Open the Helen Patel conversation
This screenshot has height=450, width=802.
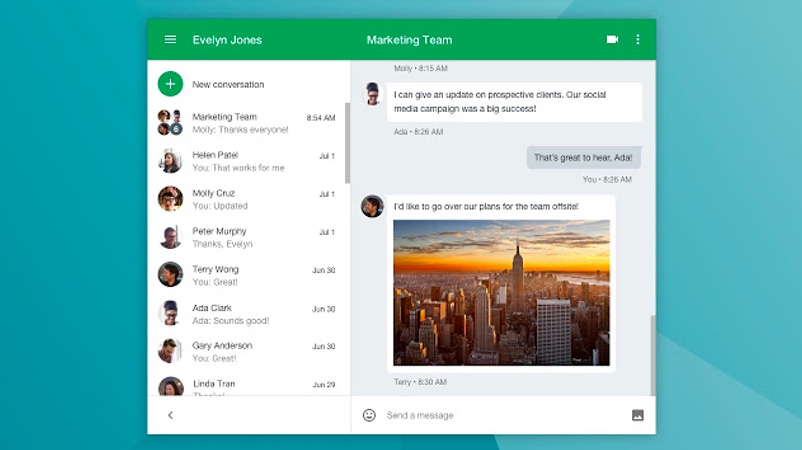[246, 161]
